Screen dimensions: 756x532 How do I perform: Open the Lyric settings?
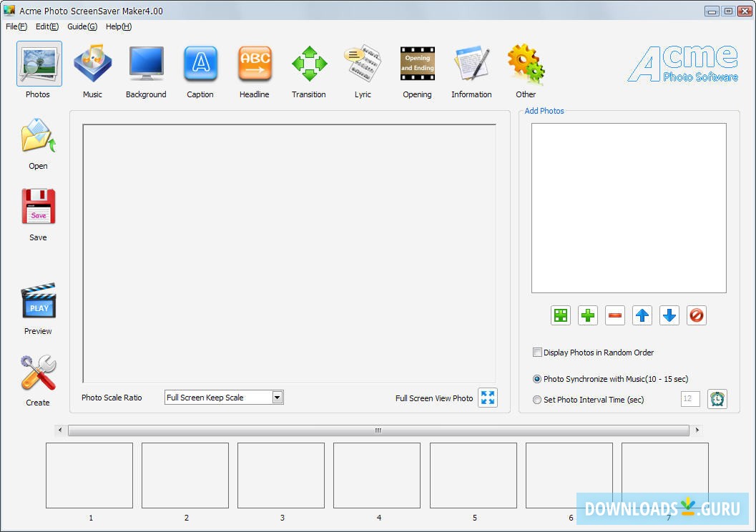[363, 64]
